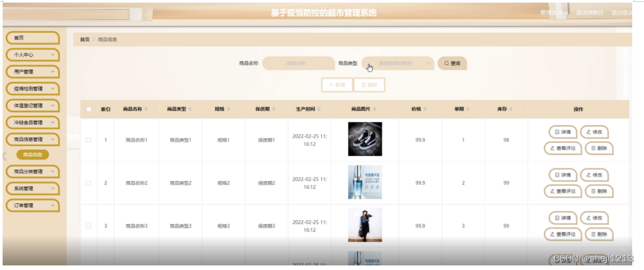Open 查看评论 for 商品名称1 row

[563, 148]
